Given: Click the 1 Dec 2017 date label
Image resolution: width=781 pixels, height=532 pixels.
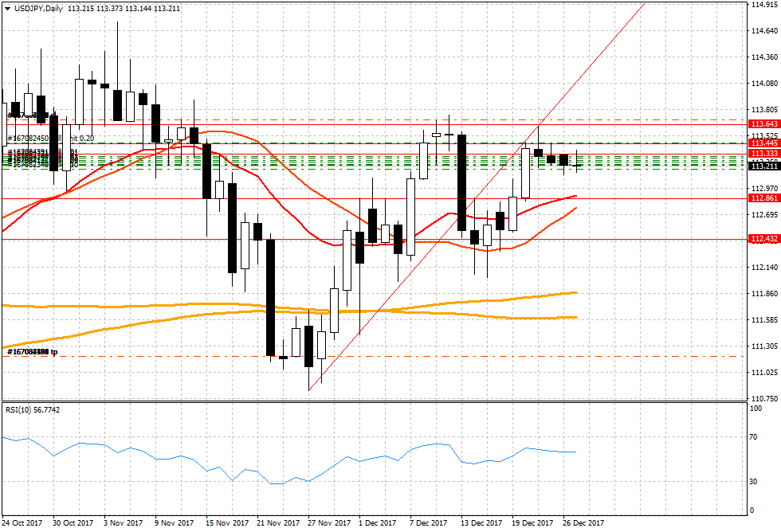Looking at the screenshot, I should coord(378,523).
